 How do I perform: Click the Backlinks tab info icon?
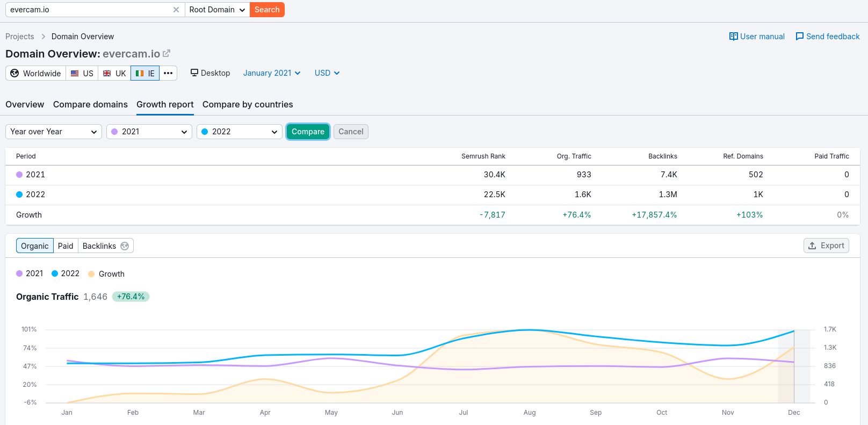125,246
